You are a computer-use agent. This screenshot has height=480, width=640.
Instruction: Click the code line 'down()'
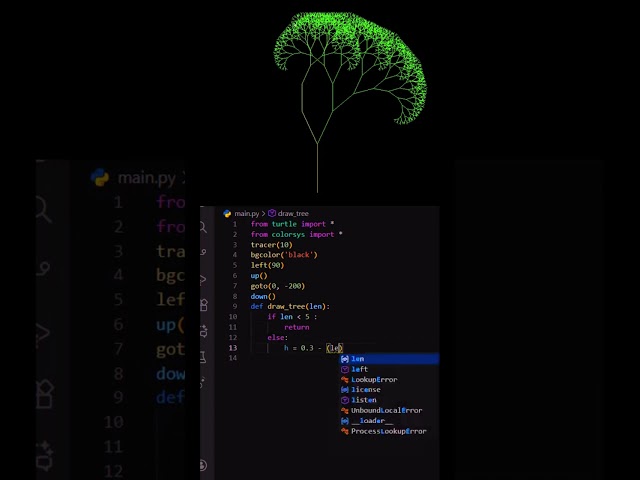(x=263, y=296)
